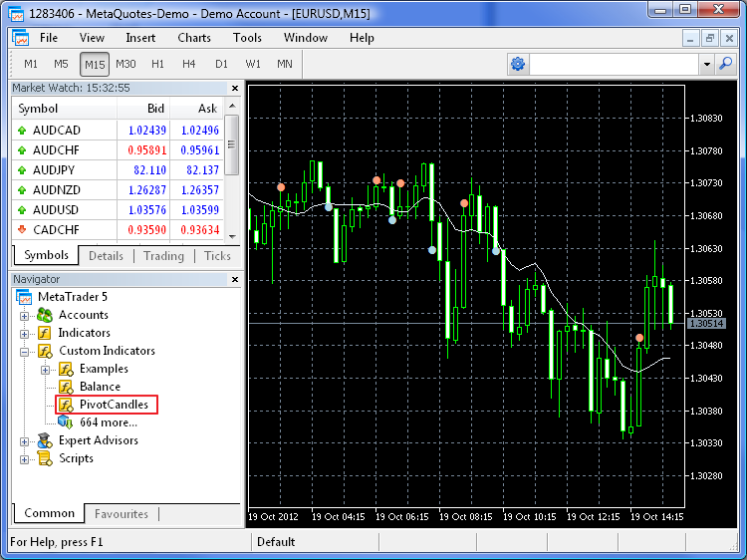Click Market Watch scrollbar up arrow
The width and height of the screenshot is (747, 560).
point(232,106)
